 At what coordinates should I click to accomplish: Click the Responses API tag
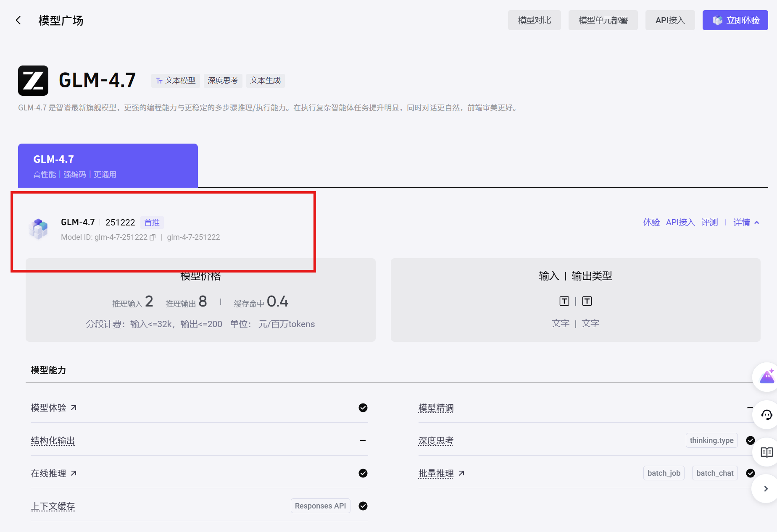click(320, 506)
